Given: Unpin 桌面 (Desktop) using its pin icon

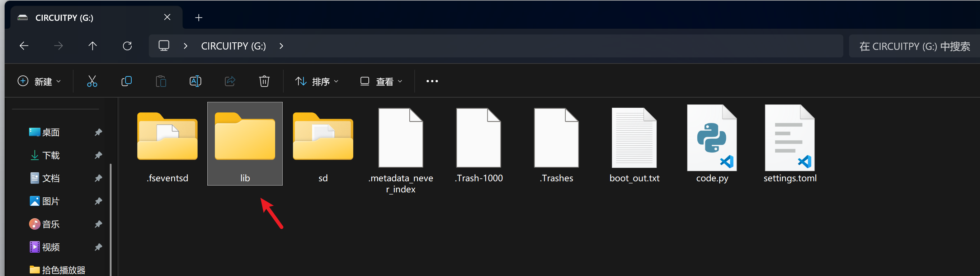Looking at the screenshot, I should click(x=98, y=132).
